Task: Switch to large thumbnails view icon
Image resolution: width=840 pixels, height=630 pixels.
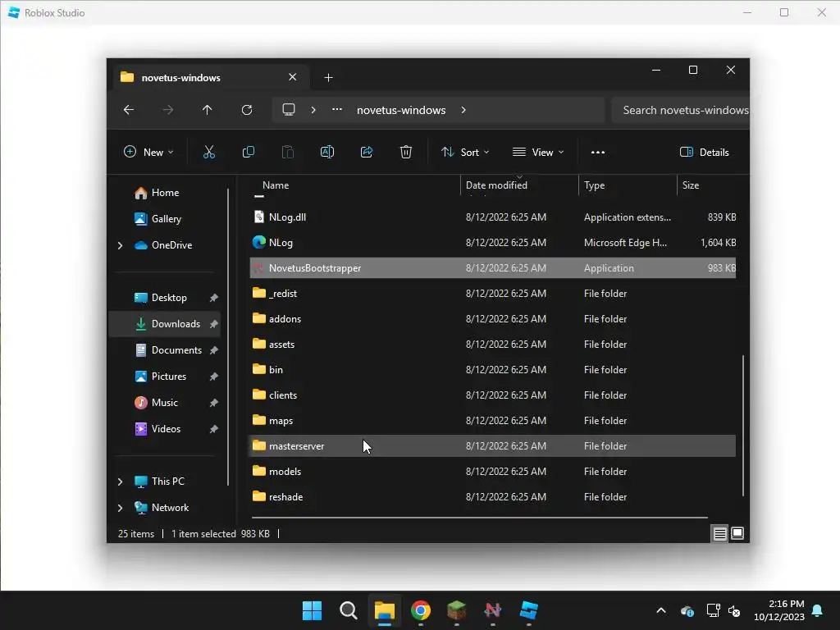Action: click(737, 533)
